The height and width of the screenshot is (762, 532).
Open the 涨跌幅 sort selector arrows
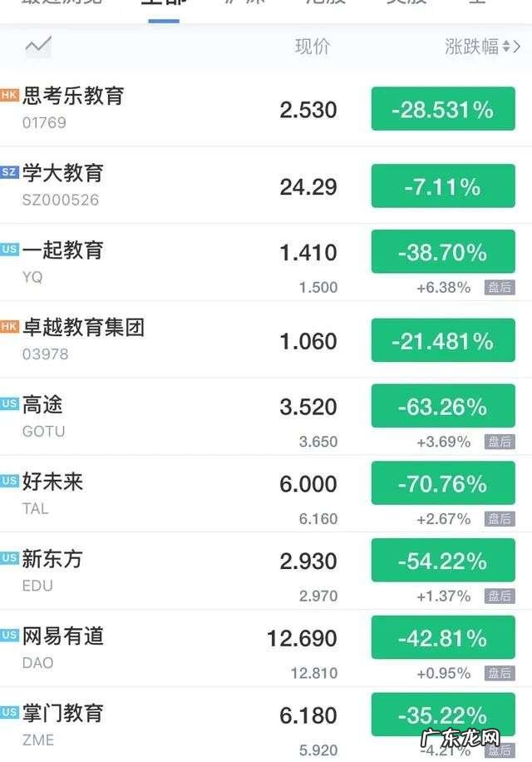[x=504, y=47]
